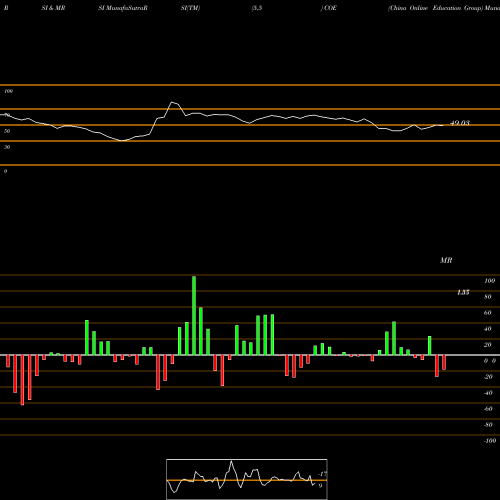Image resolution: width=500 pixels, height=500 pixels.
Task: Click the tallest green bar in the MR histogram
Action: [194, 315]
